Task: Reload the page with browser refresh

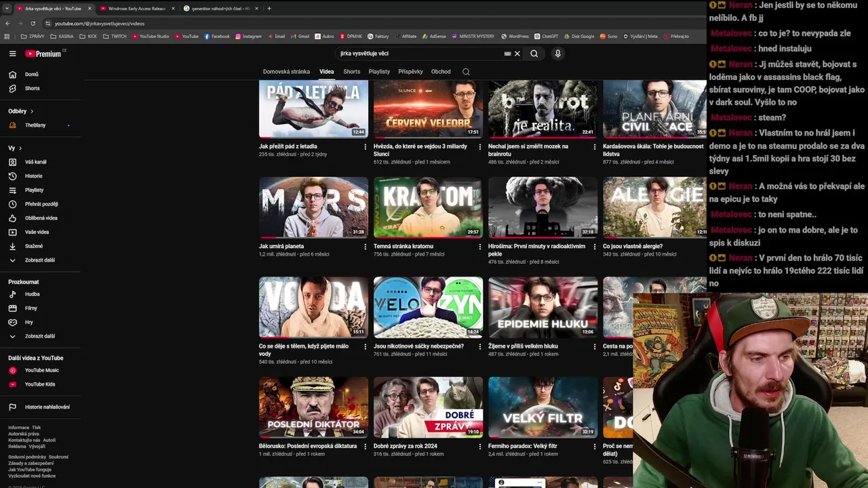Action: click(33, 23)
